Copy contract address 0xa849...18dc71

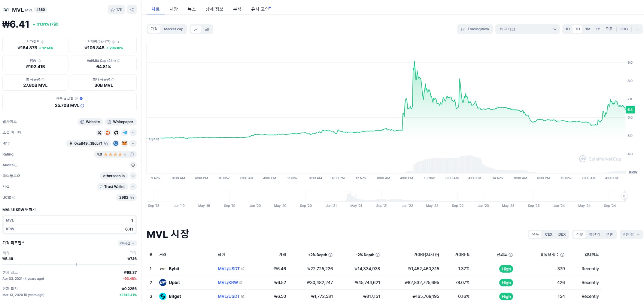106,143
